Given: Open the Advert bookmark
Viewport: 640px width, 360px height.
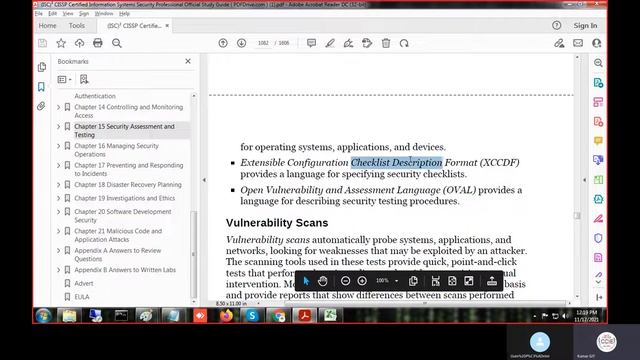Looking at the screenshot, I should [84, 283].
